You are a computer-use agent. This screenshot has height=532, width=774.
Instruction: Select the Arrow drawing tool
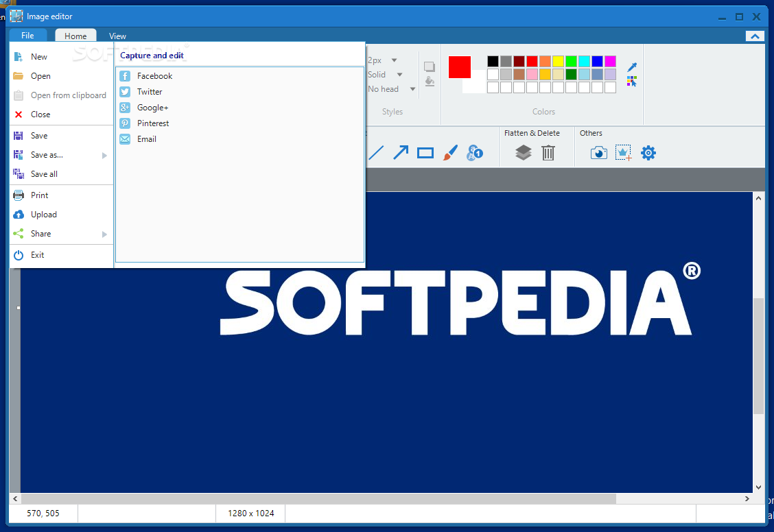(x=401, y=153)
